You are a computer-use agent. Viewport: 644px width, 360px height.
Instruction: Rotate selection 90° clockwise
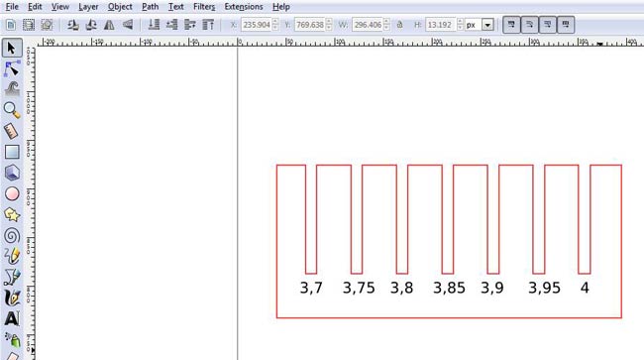pyautogui.click(x=91, y=25)
